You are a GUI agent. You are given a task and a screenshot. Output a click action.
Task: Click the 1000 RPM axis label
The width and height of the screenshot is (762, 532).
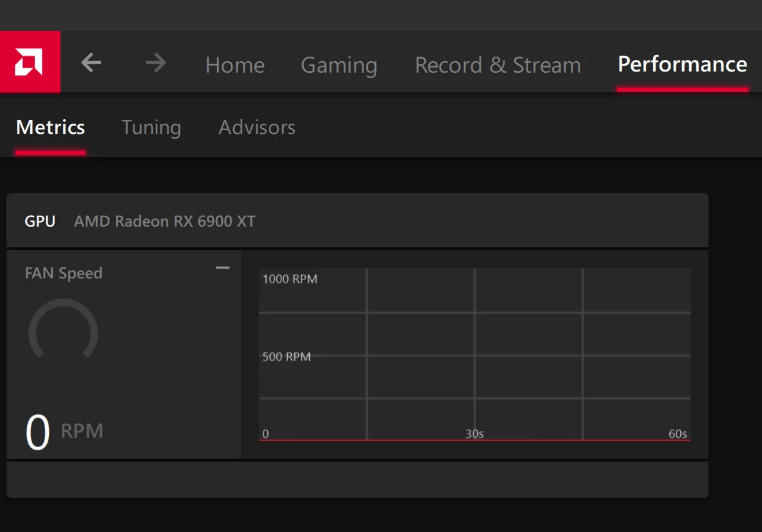[290, 279]
